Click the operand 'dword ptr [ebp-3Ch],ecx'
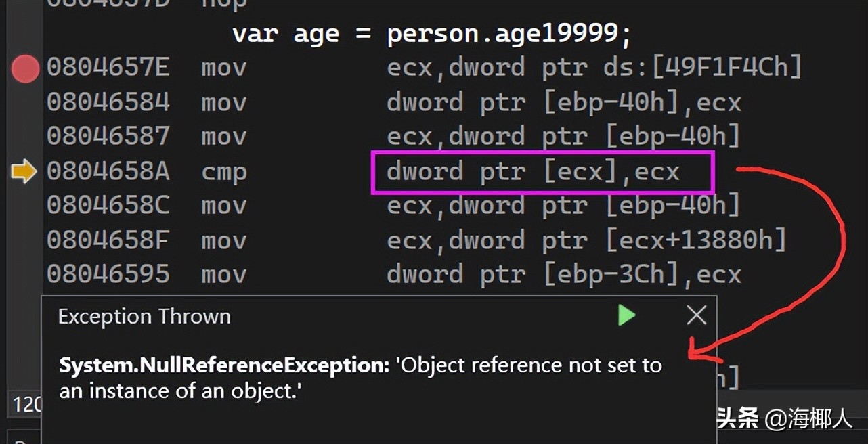This screenshot has height=444, width=868. [563, 274]
